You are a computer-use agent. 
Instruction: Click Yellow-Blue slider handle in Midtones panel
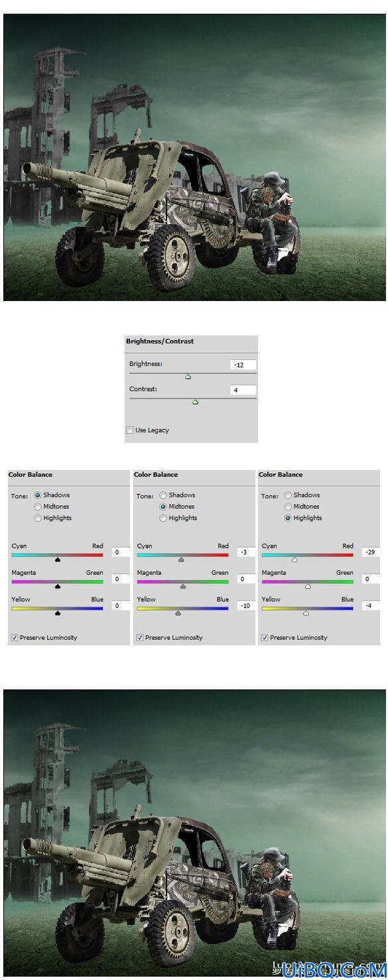coord(178,613)
